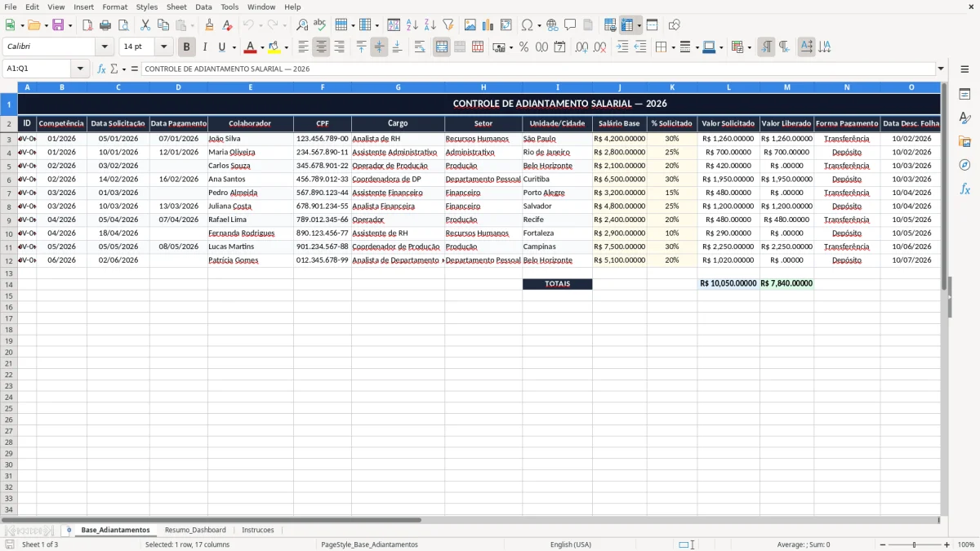Sort ascending with the A-Z icon
The width and height of the screenshot is (980, 551).
412,25
